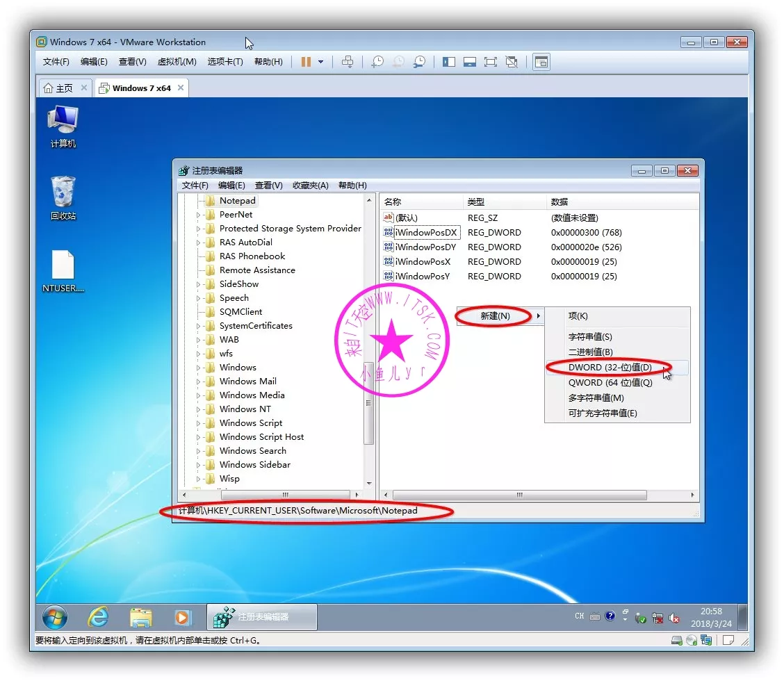The height and width of the screenshot is (681, 784).
Task: Open the power options dropdown next to pause
Action: point(321,62)
